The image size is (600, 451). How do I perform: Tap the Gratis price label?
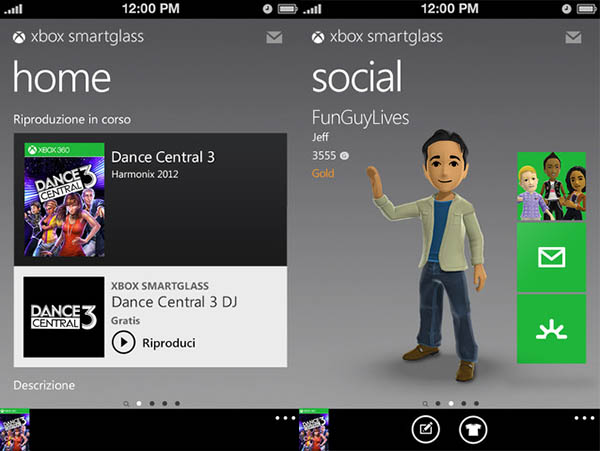[x=126, y=321]
